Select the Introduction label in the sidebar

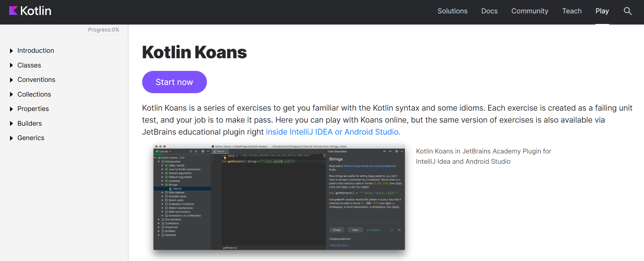36,51
